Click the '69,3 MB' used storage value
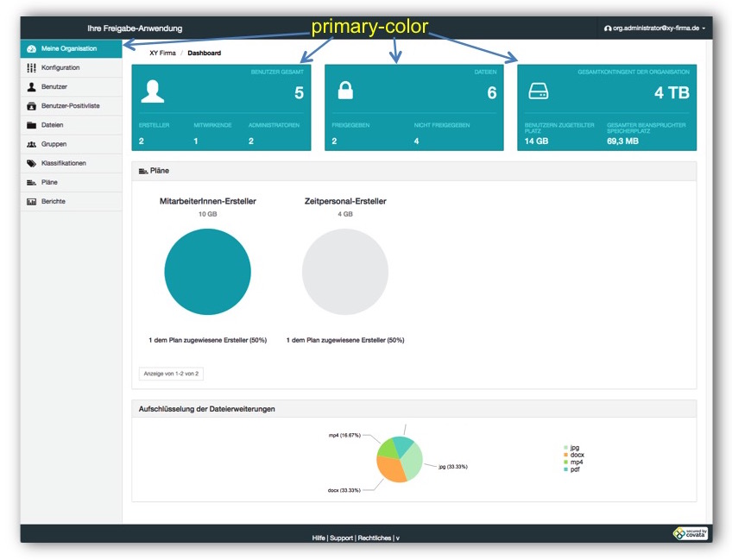This screenshot has width=732, height=560. [622, 141]
